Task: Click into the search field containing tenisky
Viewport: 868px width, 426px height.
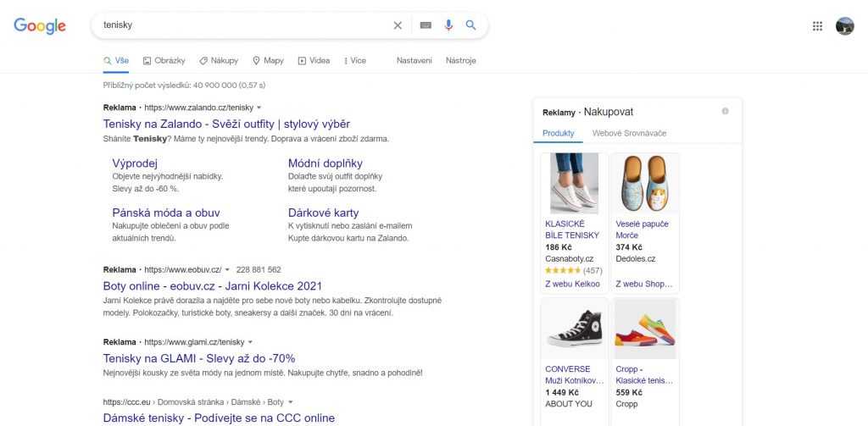Action: coord(237,25)
